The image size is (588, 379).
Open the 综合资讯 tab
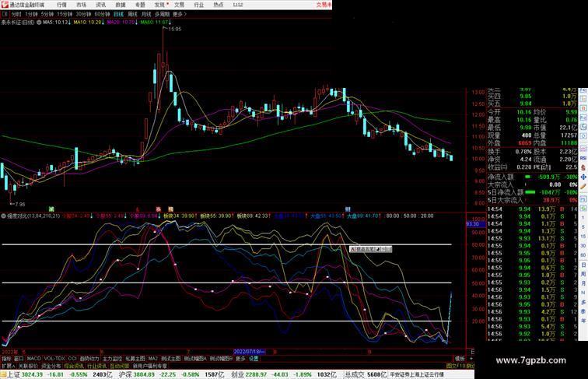74,366
